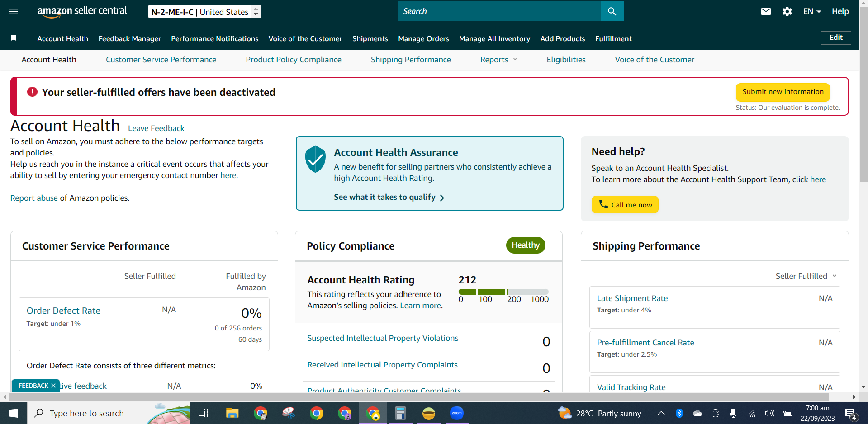Open Performance Notifications menu item
Viewport: 868px width, 424px height.
click(x=215, y=38)
